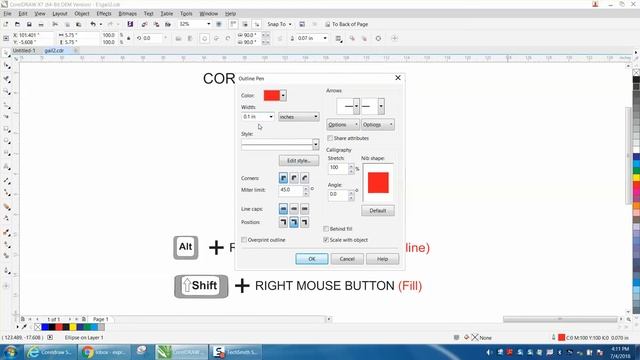The image size is (640, 360).
Task: Enable Overprint outline checkbox
Action: (x=244, y=240)
